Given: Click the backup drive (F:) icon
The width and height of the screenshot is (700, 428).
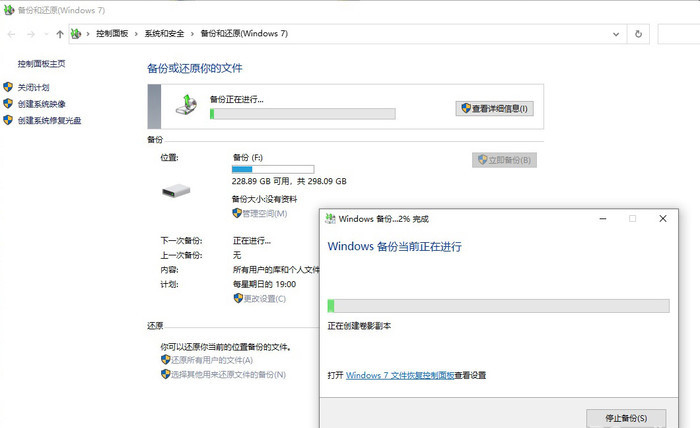Looking at the screenshot, I should (x=176, y=191).
